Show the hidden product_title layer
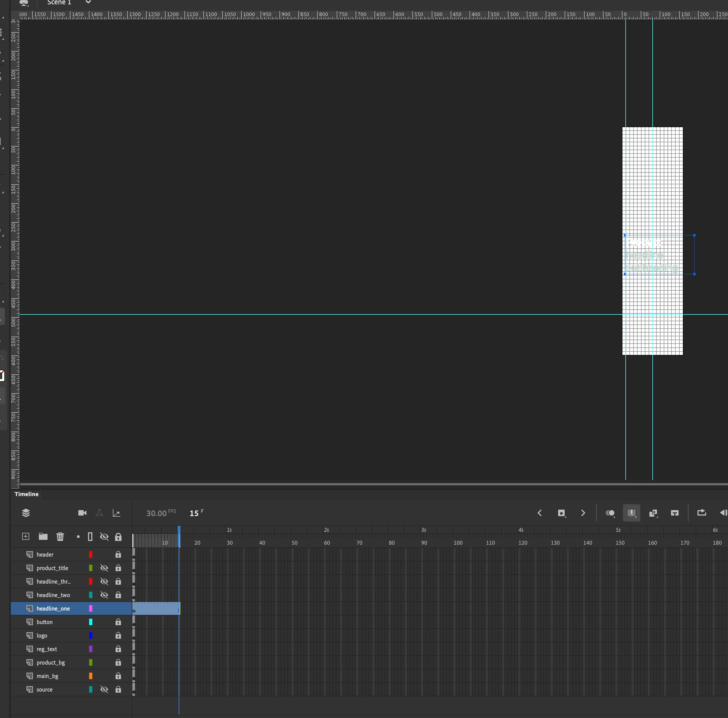This screenshot has height=718, width=728. pos(104,568)
